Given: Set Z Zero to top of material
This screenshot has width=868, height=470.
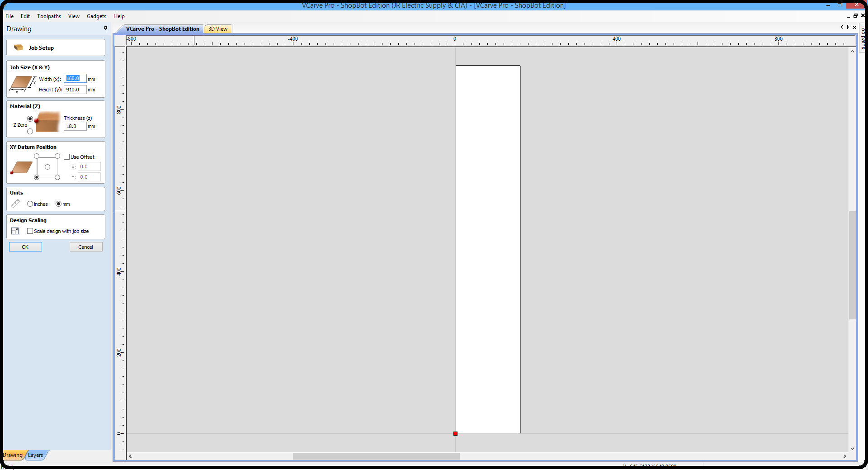Looking at the screenshot, I should 30,119.
